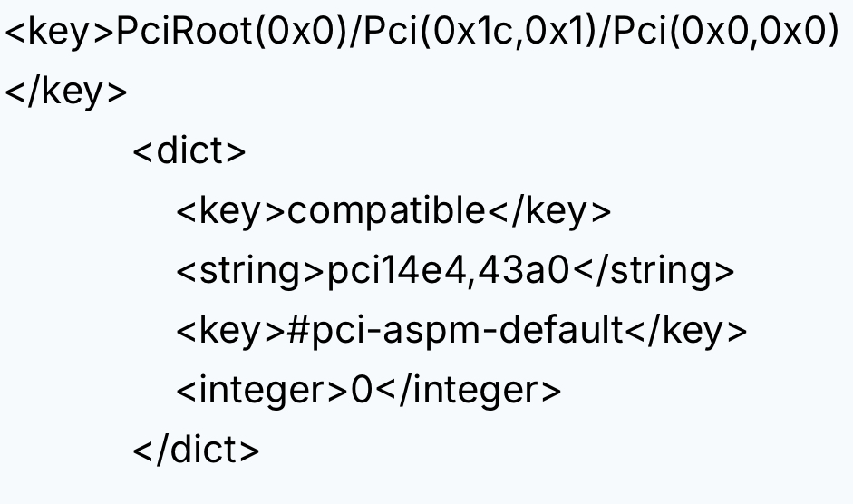Click the closing key tag below PciRoot line
The width and height of the screenshot is (853, 504).
66,92
